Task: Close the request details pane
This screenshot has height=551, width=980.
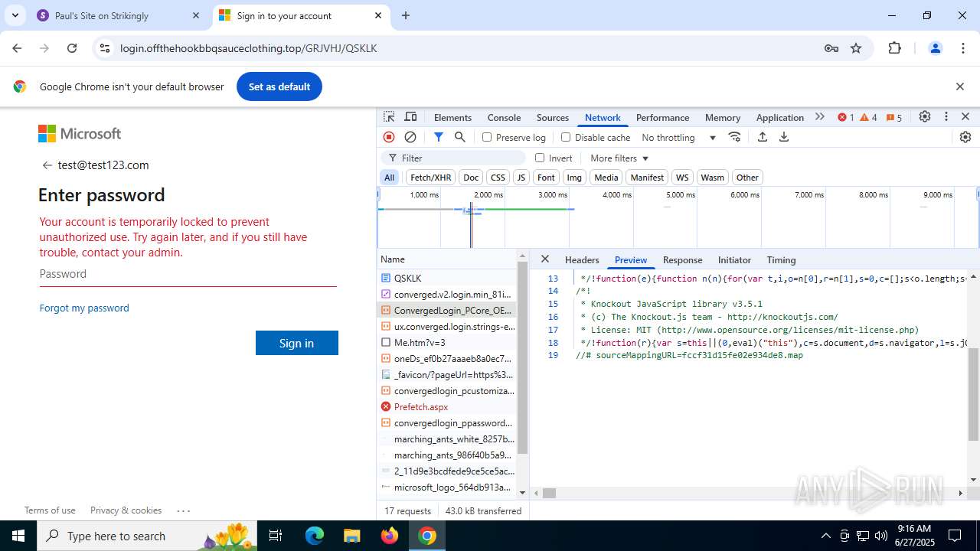Action: 545,259
